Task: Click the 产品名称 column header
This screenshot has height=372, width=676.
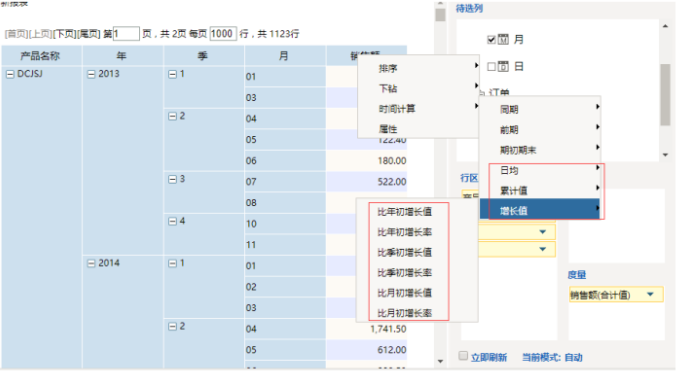Action: click(x=41, y=56)
